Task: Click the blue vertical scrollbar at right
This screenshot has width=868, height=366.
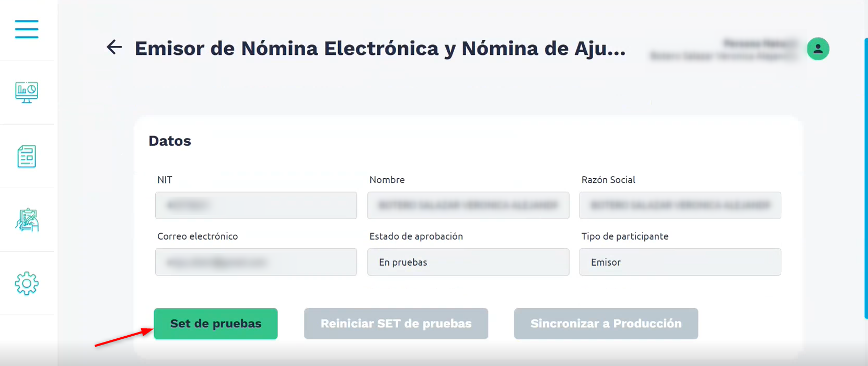Action: pos(865,178)
